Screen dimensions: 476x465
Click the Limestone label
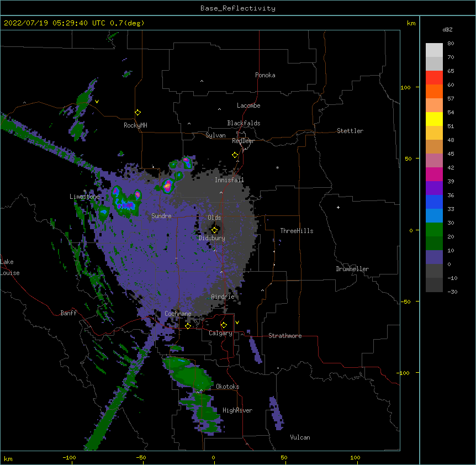84,197
